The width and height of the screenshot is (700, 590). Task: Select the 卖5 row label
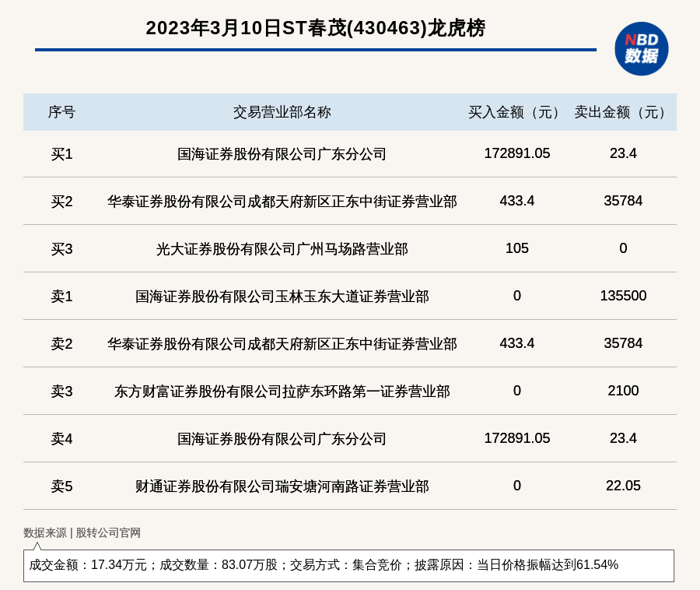61,486
